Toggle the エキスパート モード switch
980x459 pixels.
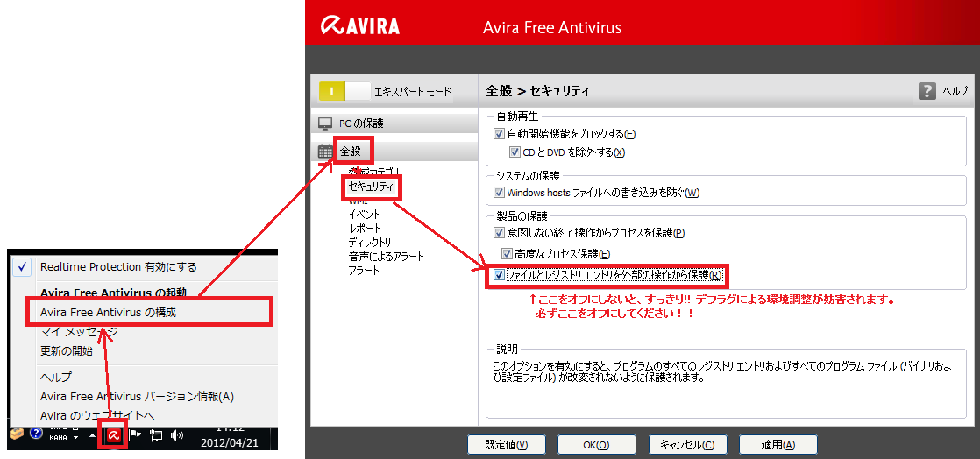click(x=345, y=92)
